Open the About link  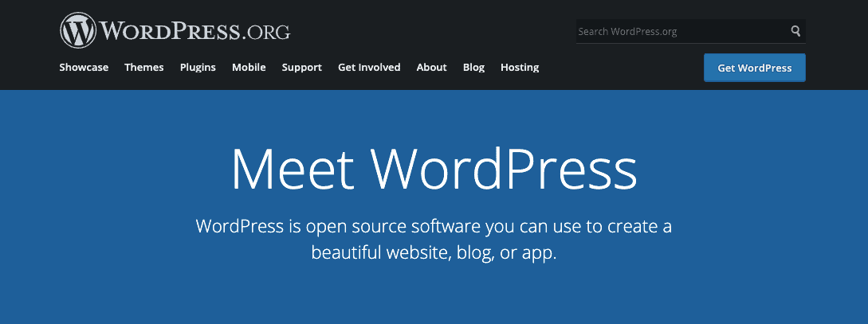[432, 68]
